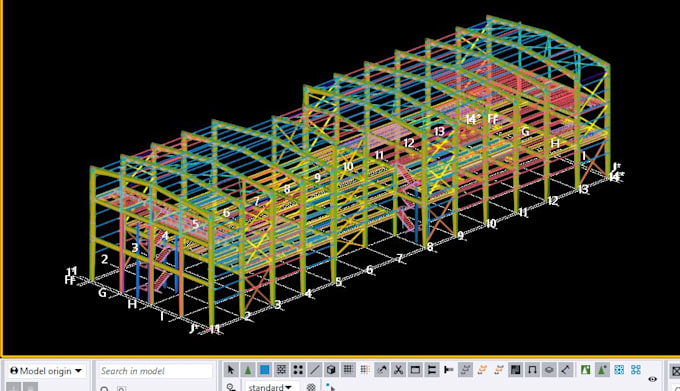Click the Search in model field
Screen dimensions: 680x391
pos(156,371)
